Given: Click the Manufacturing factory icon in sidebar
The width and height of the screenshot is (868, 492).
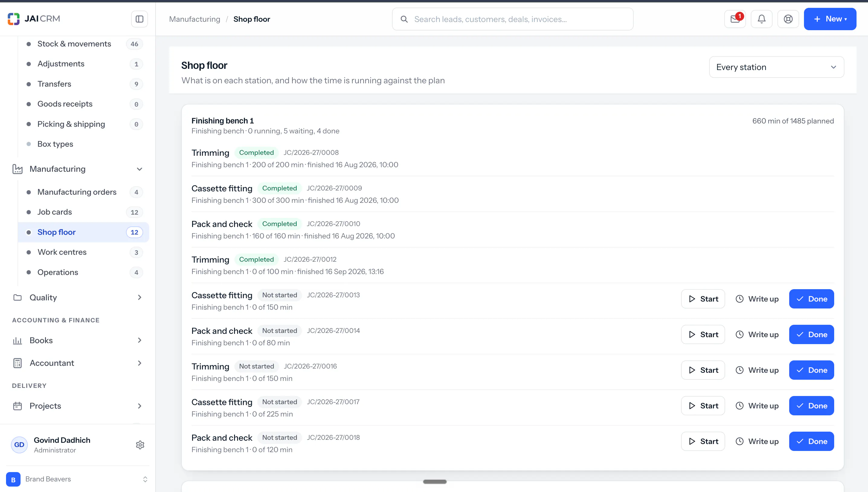Looking at the screenshot, I should (x=17, y=169).
